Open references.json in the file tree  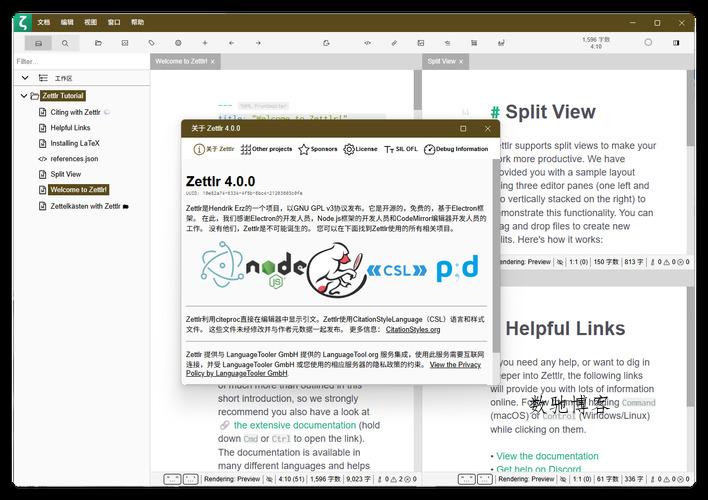[x=74, y=159]
